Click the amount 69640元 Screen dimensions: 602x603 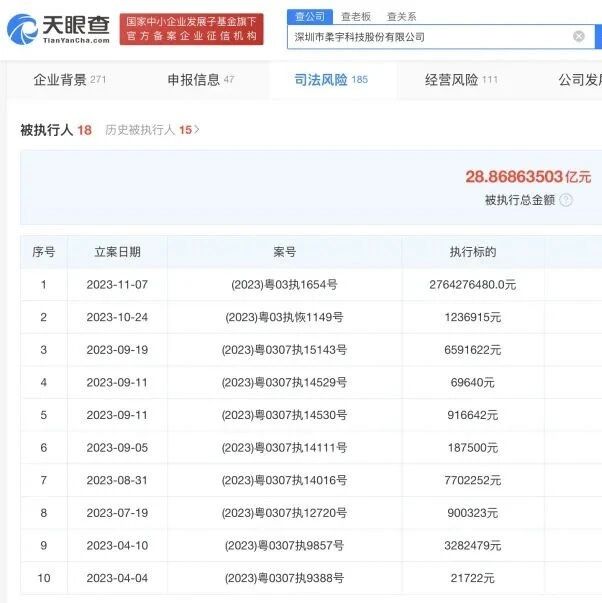point(473,382)
